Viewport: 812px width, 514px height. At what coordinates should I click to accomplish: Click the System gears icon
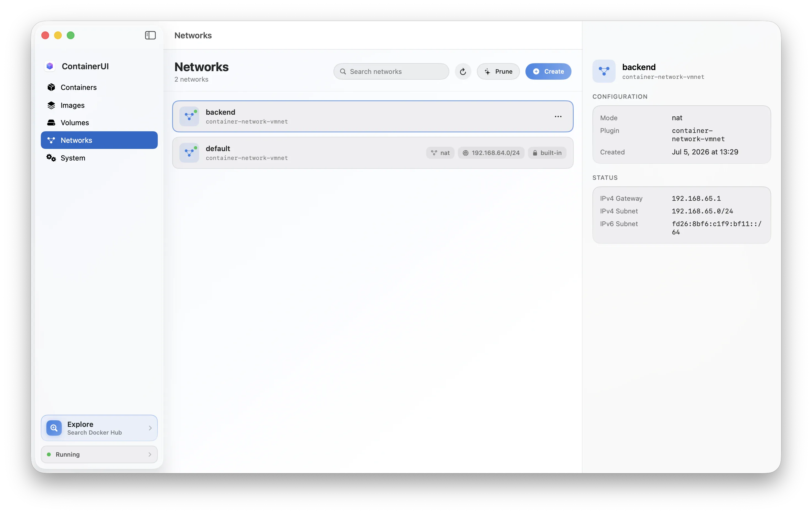click(51, 158)
